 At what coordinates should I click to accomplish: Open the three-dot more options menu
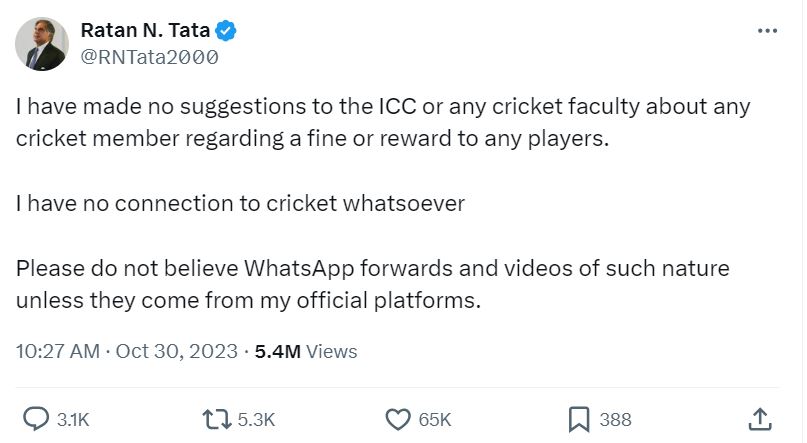pyautogui.click(x=767, y=31)
